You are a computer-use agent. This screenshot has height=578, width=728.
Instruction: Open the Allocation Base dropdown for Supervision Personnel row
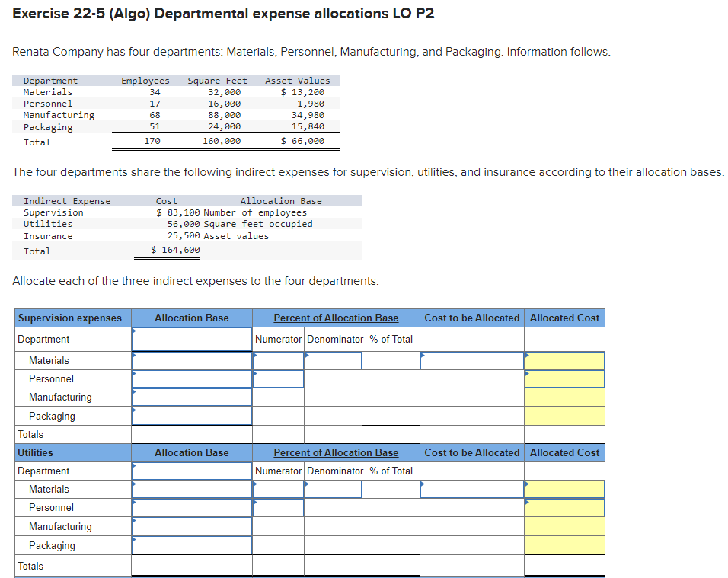[x=190, y=378]
